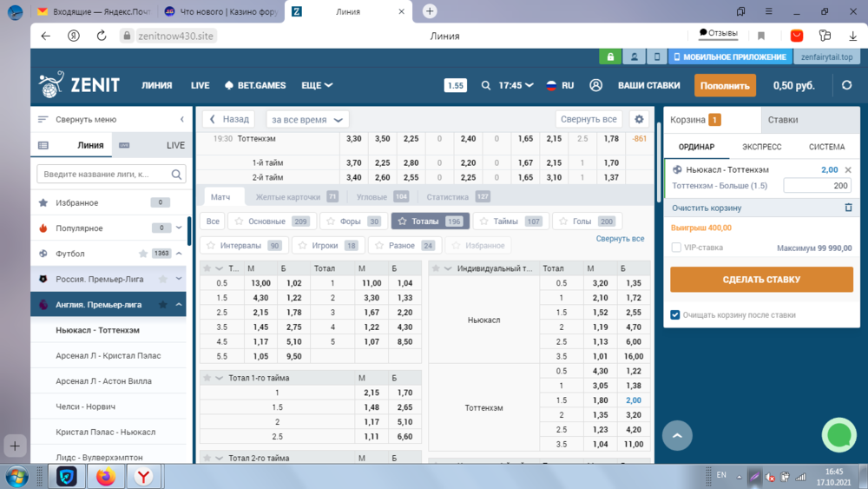Open the user account profile icon
This screenshot has width=868, height=489.
pos(595,85)
